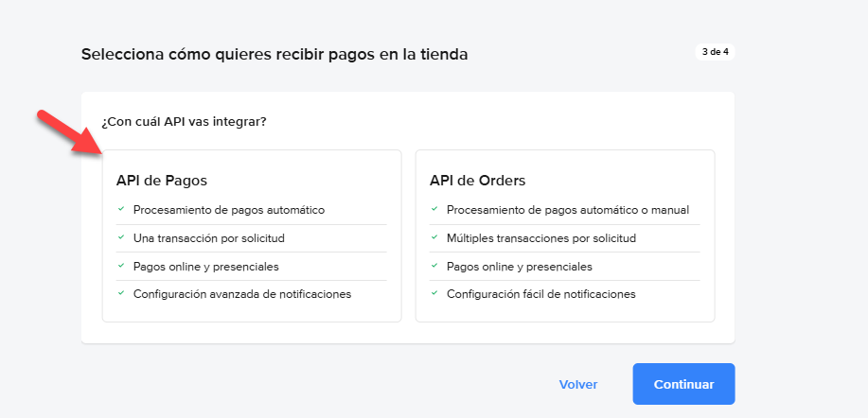
Task: Click the "API de Orders" card title
Action: [478, 180]
